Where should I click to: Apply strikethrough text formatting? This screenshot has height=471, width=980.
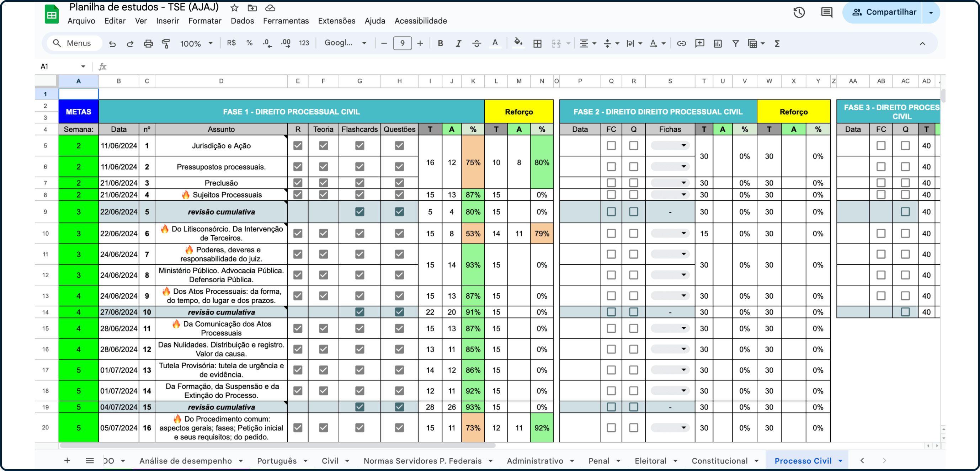476,43
